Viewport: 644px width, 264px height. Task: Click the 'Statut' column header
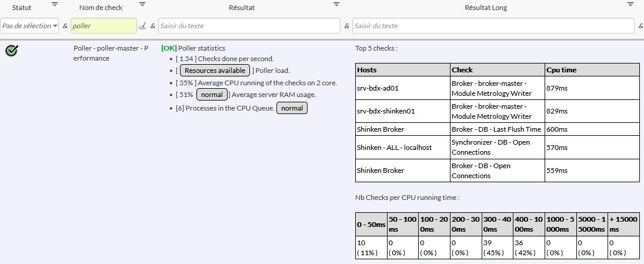[x=22, y=8]
